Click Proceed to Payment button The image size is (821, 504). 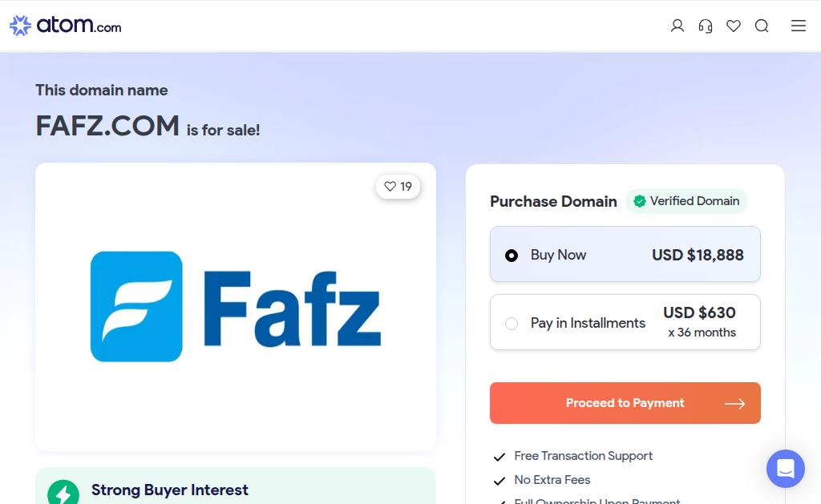pos(625,403)
